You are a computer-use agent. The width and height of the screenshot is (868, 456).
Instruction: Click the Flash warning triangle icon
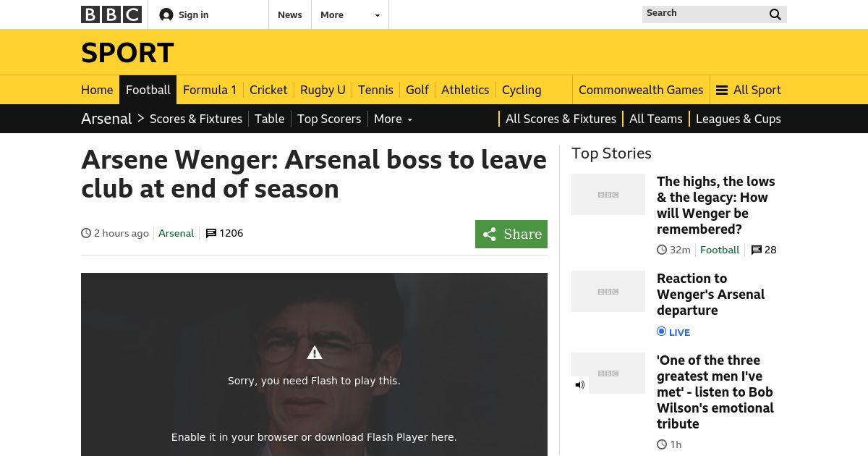pos(314,353)
